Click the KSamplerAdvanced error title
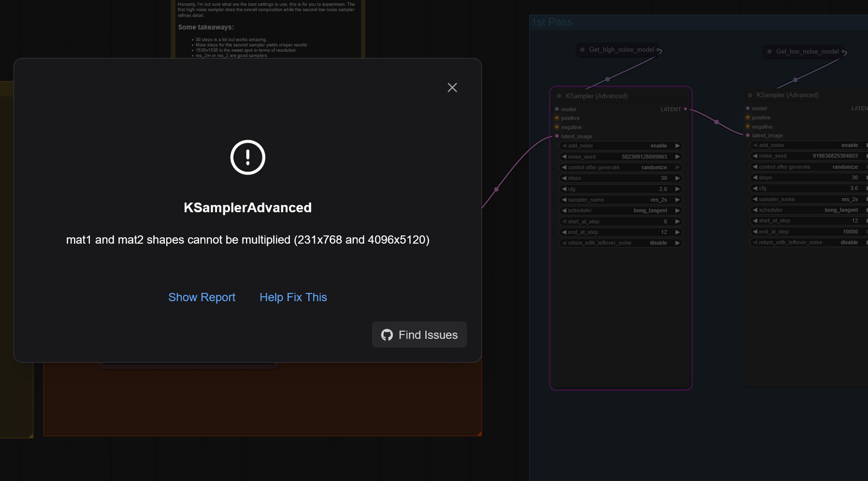 coord(248,208)
